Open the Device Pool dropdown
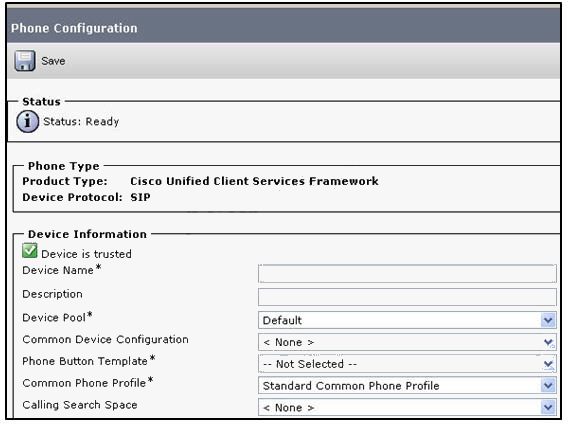568x427 pixels. coord(407,320)
